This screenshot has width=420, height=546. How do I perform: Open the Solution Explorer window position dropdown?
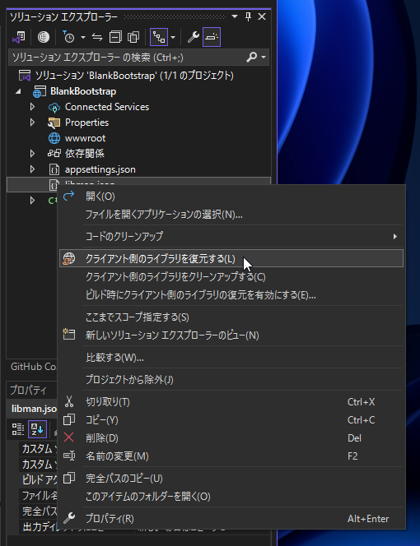click(235, 16)
